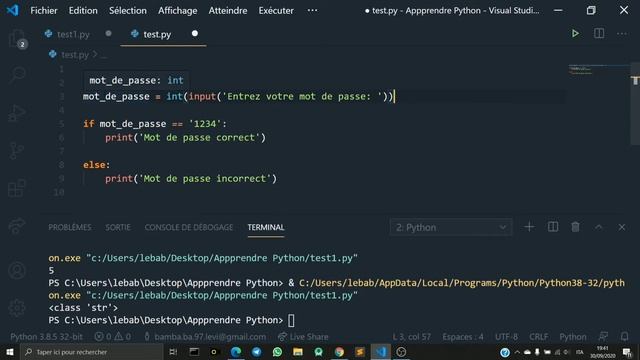
Task: Open feedback icon in status bar
Action: 603,336
